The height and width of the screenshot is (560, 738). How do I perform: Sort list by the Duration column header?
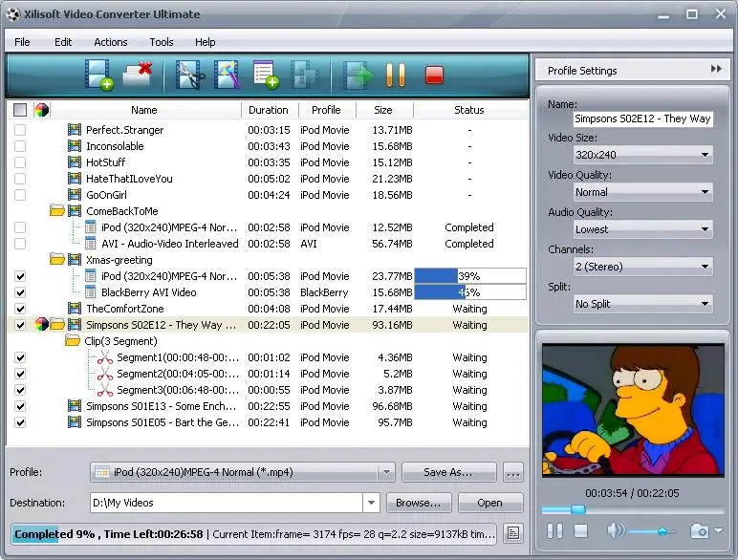(270, 110)
